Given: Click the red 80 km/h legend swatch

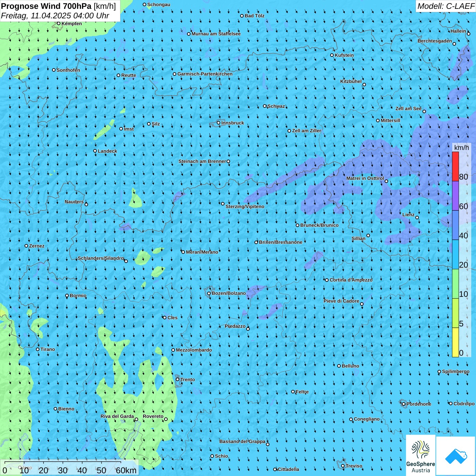Looking at the screenshot, I should coord(455,166).
